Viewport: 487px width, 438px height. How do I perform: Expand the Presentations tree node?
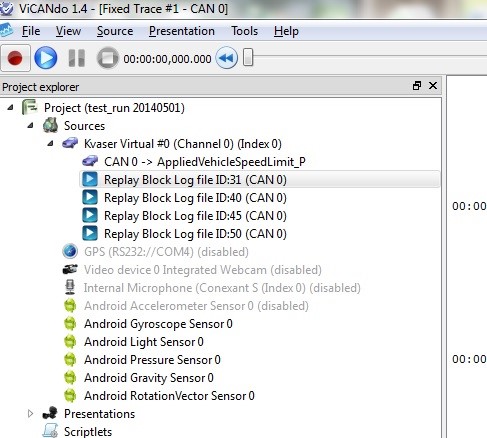click(x=30, y=414)
